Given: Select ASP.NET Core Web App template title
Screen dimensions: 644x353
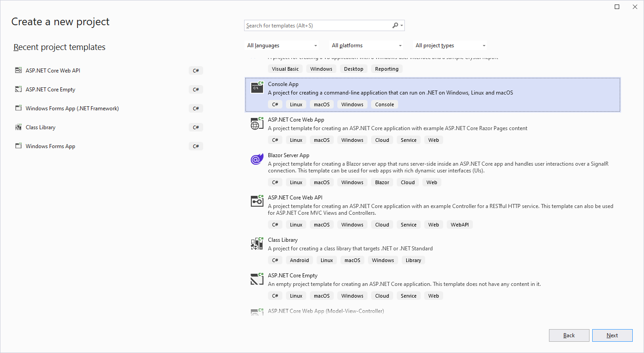Looking at the screenshot, I should 296,120.
